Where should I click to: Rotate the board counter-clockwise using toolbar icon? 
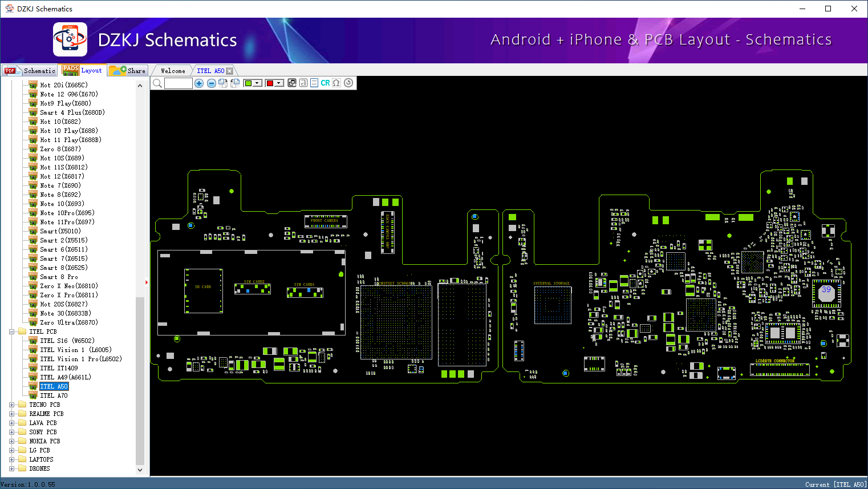point(235,83)
